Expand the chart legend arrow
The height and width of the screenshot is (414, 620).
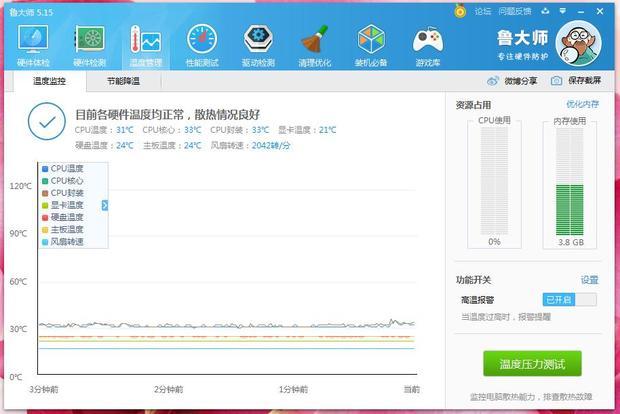click(105, 205)
